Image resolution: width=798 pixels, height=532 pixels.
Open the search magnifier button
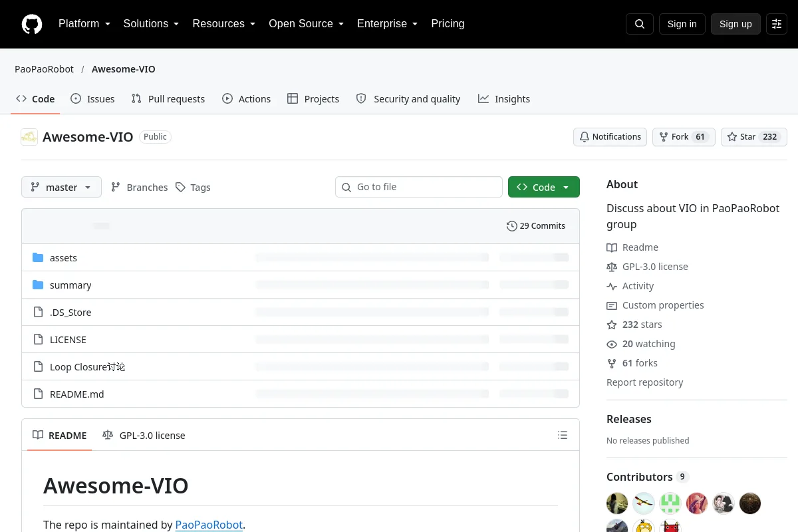[x=640, y=24]
